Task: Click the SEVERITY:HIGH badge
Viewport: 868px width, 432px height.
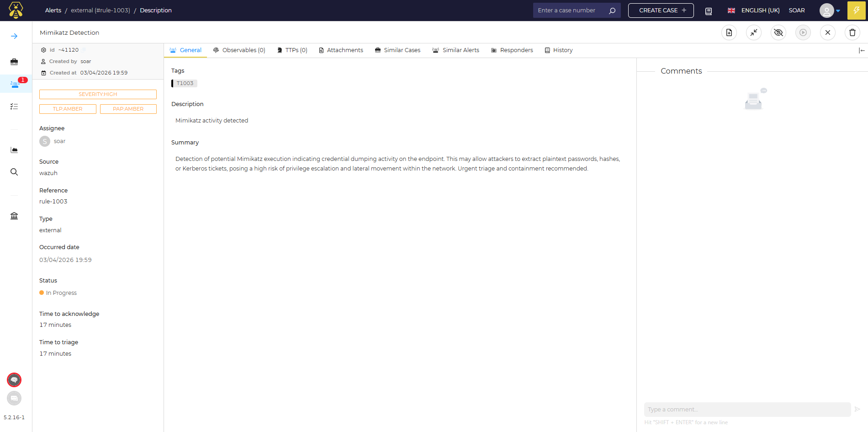Action: click(98, 94)
